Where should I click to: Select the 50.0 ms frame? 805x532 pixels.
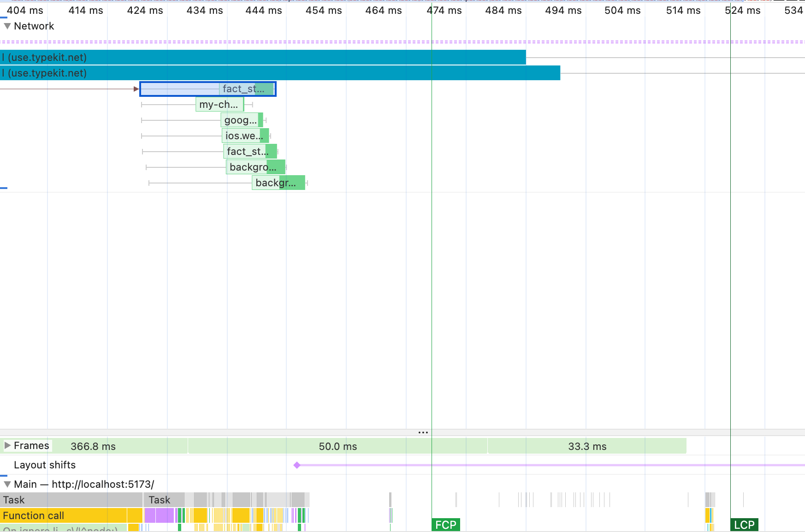tap(337, 446)
